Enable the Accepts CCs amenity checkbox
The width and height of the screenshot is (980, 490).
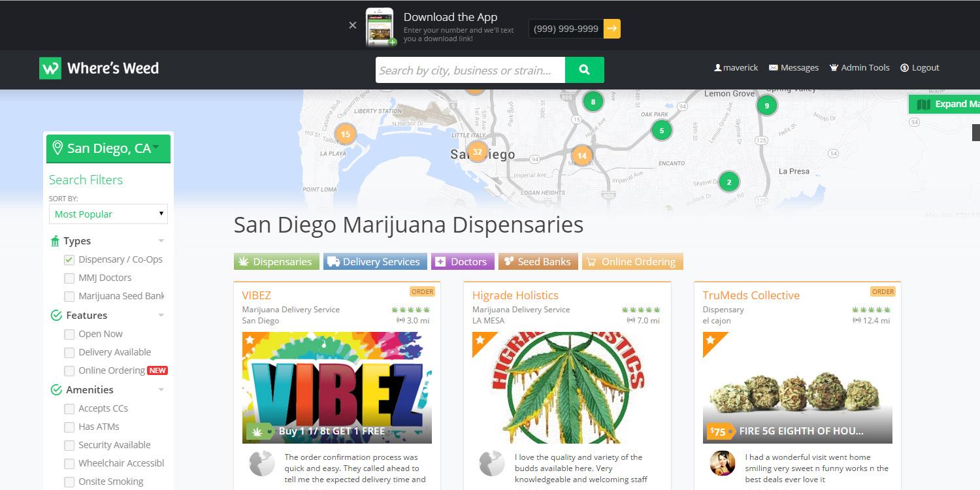[x=69, y=408]
